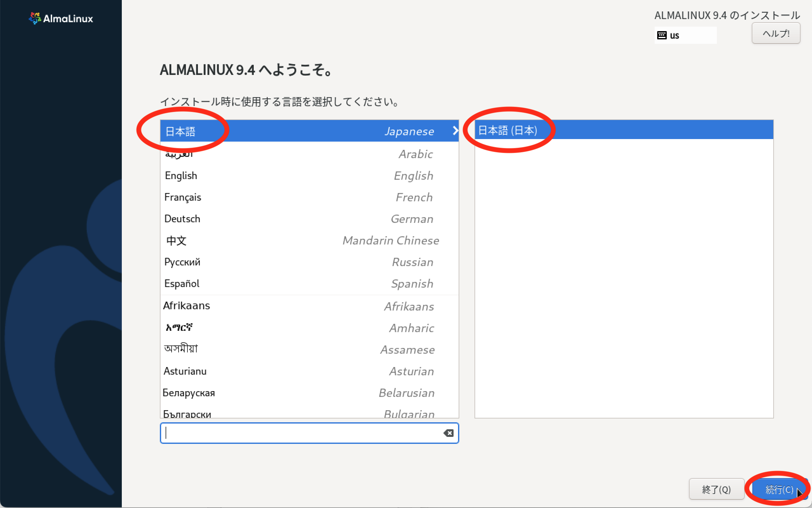Focus the language search input field
The image size is (812, 508).
[309, 433]
